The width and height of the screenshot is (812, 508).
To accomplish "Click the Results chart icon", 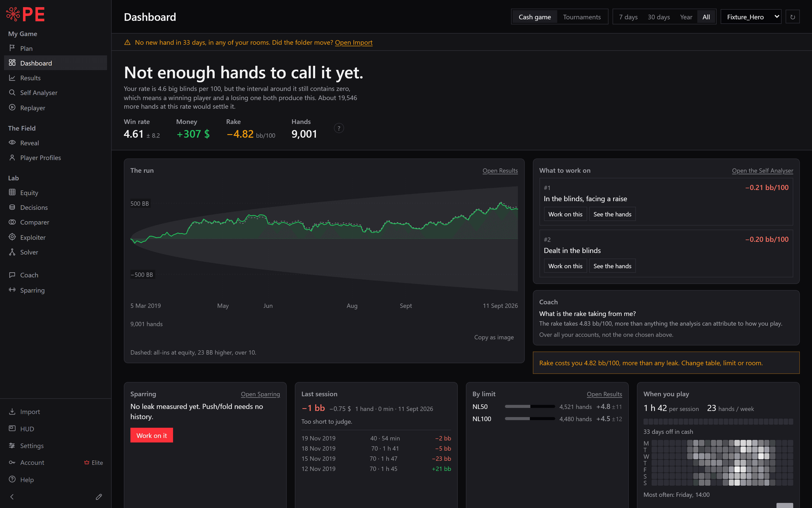I will tap(12, 78).
